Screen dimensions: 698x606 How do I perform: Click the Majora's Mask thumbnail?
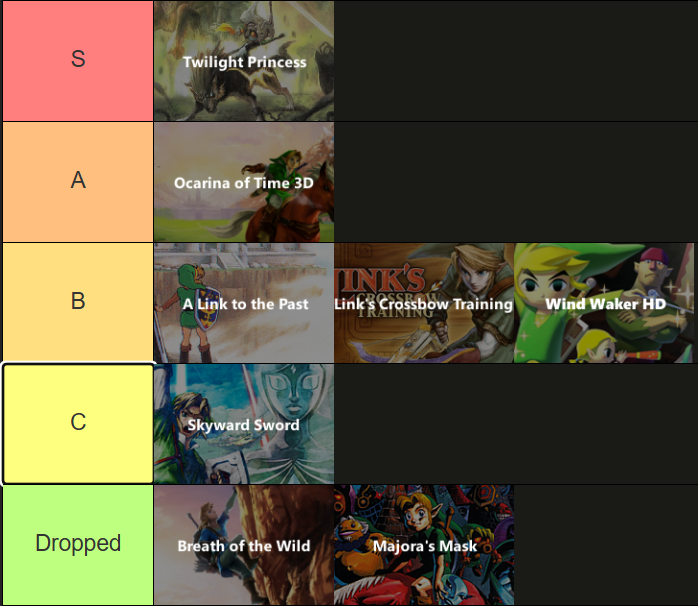(x=423, y=545)
